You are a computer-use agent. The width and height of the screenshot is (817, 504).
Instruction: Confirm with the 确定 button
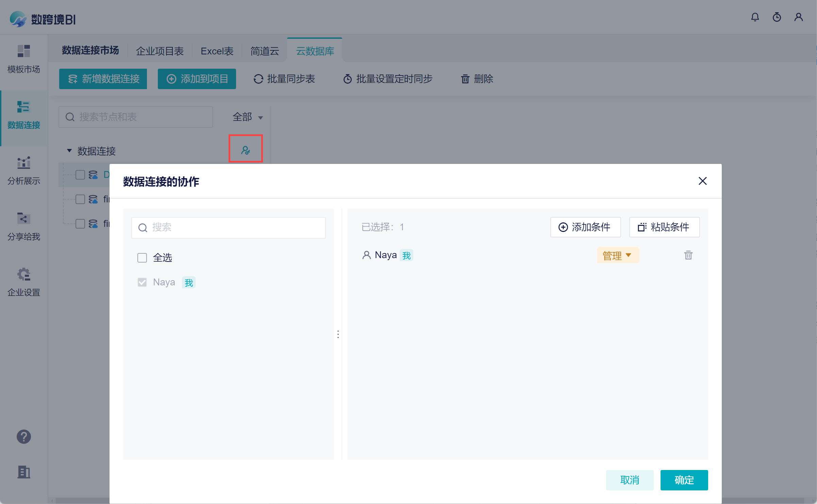click(x=684, y=480)
